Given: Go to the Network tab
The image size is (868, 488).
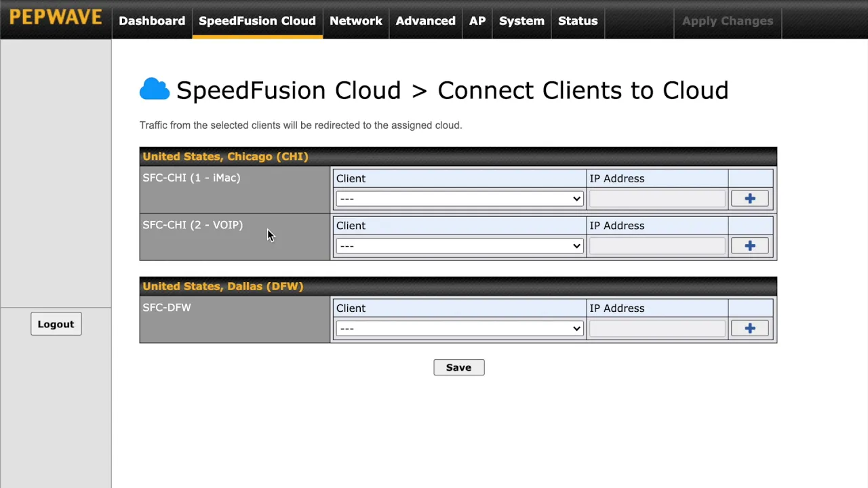Looking at the screenshot, I should coord(356,20).
